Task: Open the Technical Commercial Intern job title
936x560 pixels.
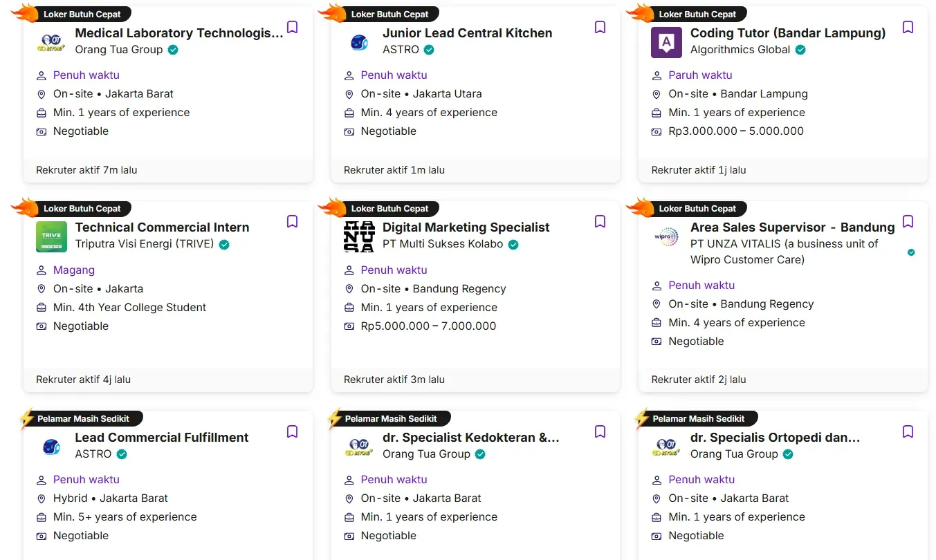Action: click(x=162, y=227)
